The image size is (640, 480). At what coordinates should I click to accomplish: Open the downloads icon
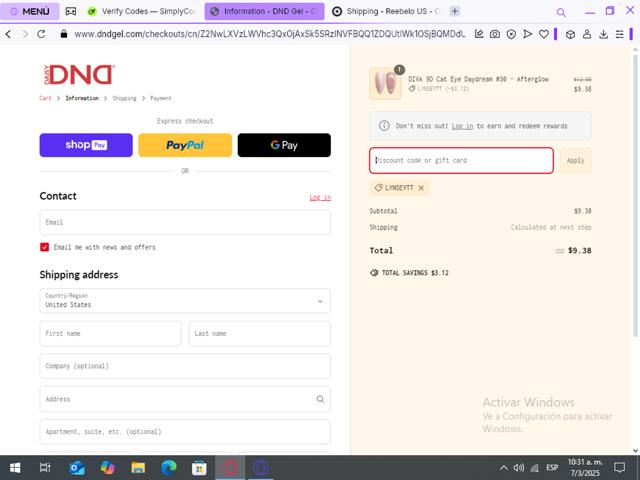click(x=603, y=34)
